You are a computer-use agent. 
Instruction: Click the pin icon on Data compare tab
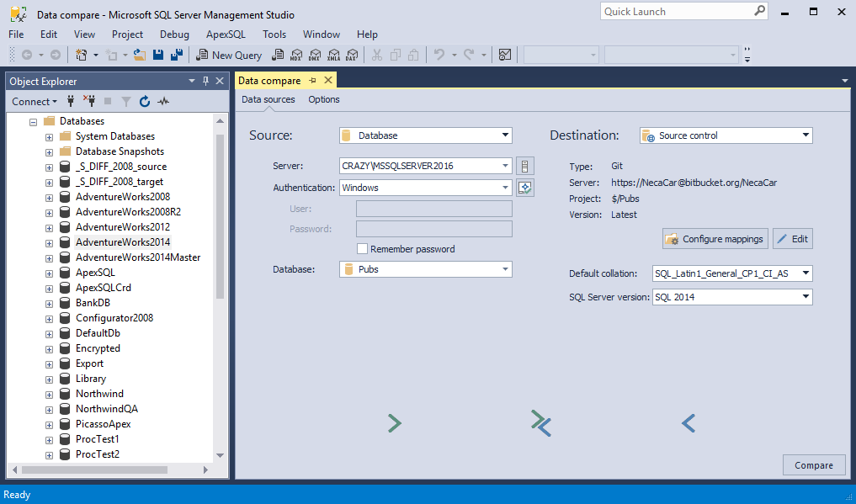point(313,80)
